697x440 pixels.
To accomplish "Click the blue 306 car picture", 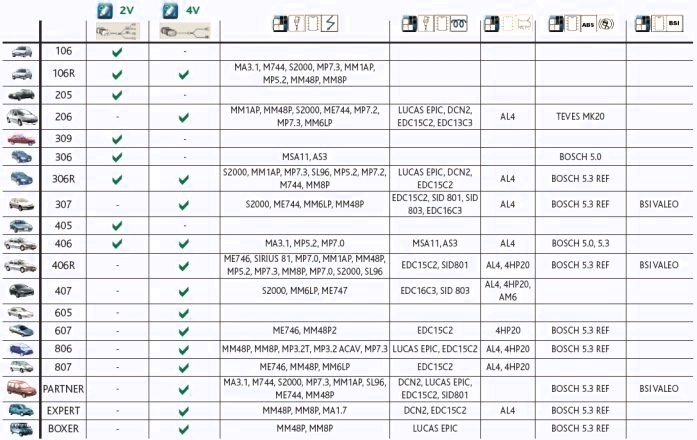I will click(x=21, y=157).
